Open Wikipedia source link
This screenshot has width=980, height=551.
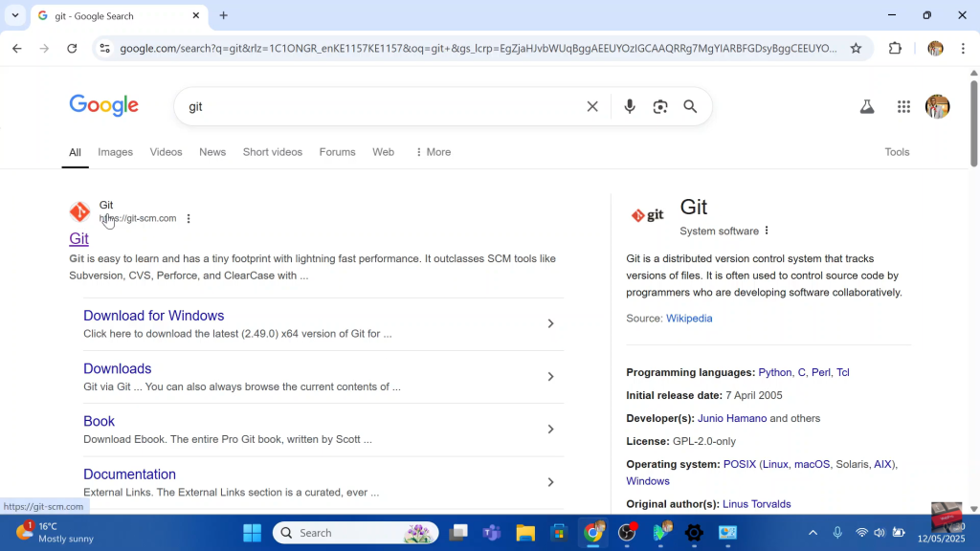(x=689, y=318)
